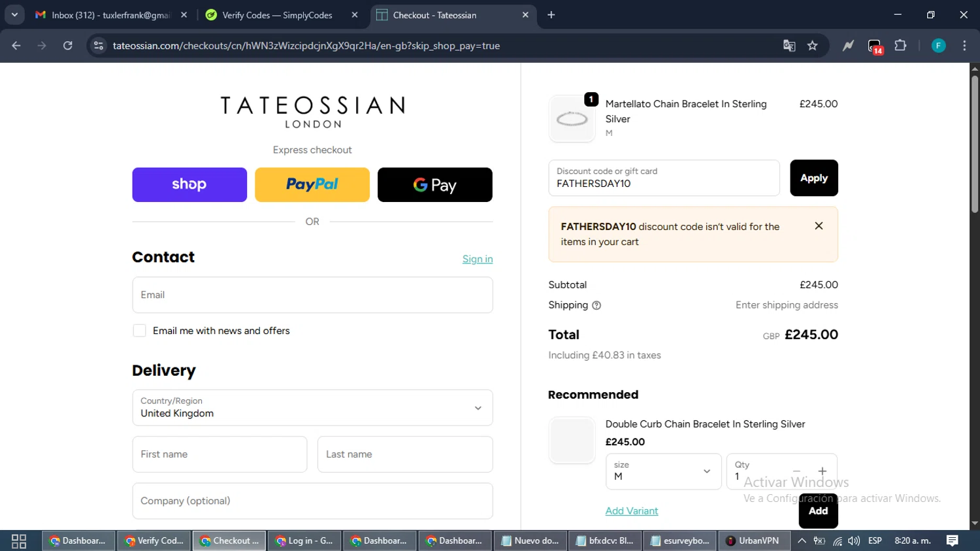This screenshot has width=980, height=551.
Task: Click the shipping info question icon
Action: click(x=596, y=305)
